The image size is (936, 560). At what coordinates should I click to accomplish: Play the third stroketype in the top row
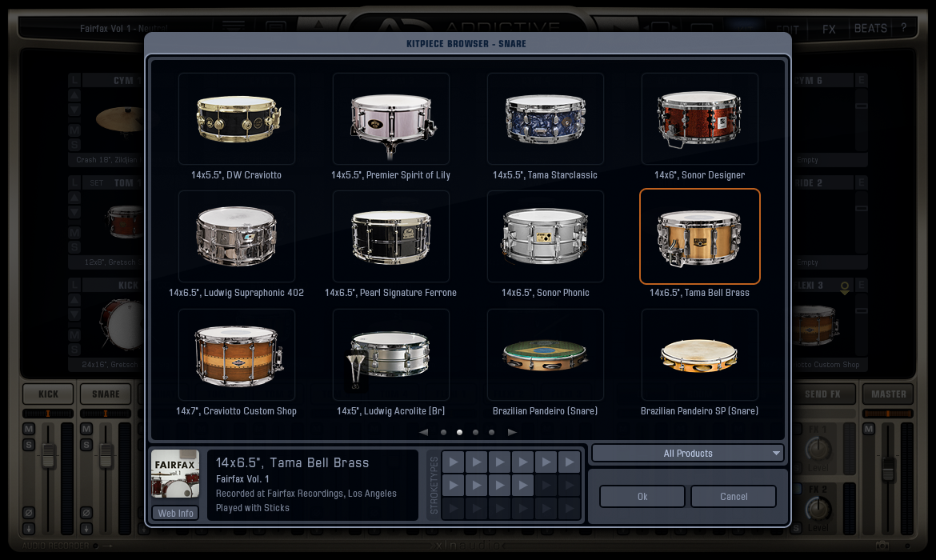pos(500,462)
